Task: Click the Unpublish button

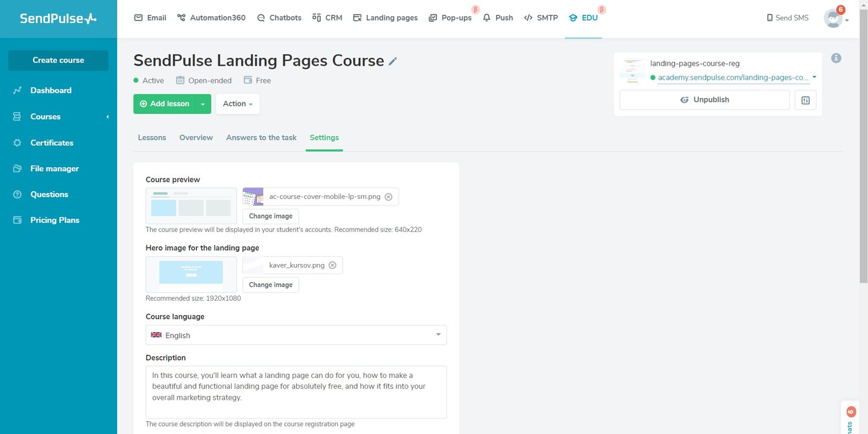Action: pyautogui.click(x=704, y=99)
